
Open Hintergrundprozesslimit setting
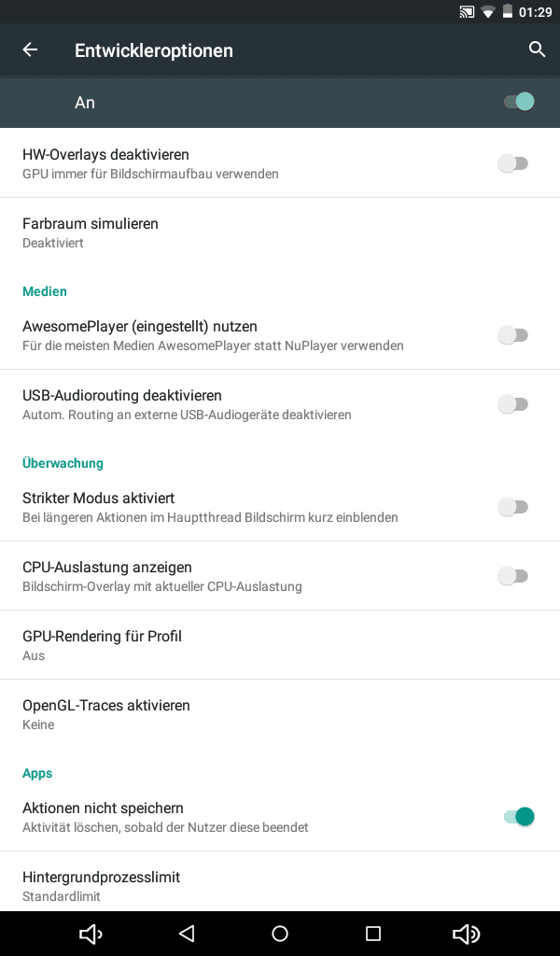tap(101, 885)
